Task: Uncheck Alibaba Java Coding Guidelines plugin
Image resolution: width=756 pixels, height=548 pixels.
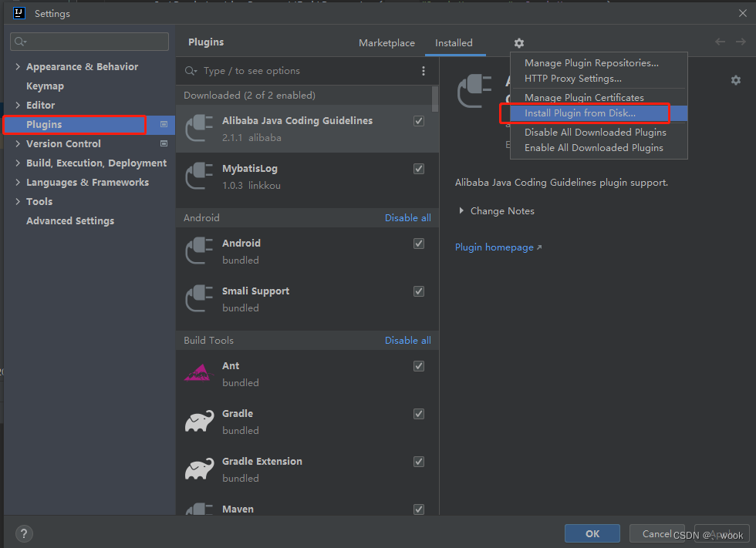Action: [x=419, y=121]
